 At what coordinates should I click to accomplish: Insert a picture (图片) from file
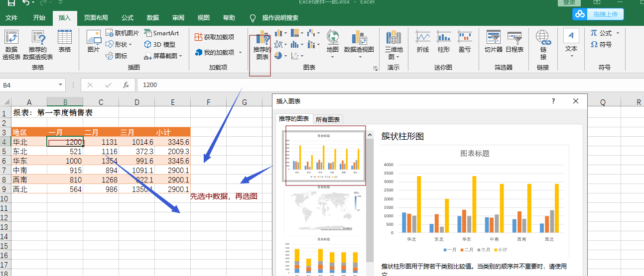click(x=94, y=42)
